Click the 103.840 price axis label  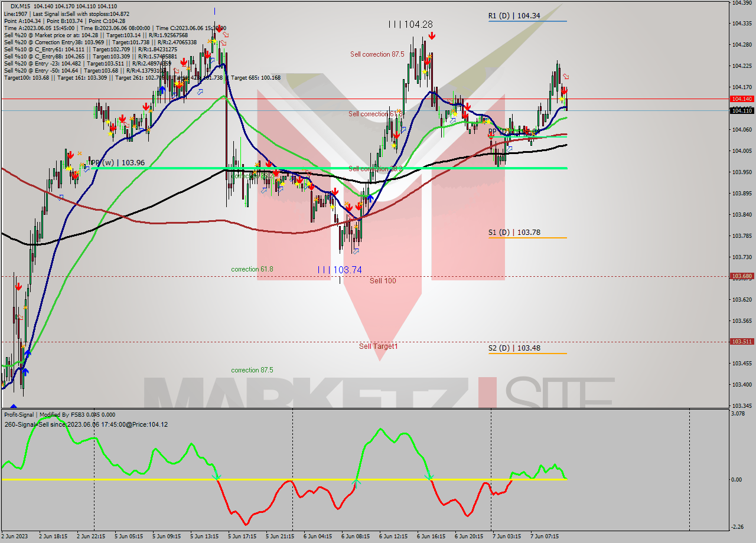tap(741, 215)
